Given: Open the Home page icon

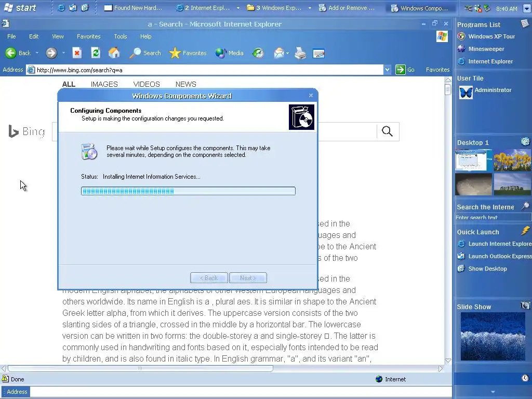Looking at the screenshot, I should pyautogui.click(x=114, y=53).
